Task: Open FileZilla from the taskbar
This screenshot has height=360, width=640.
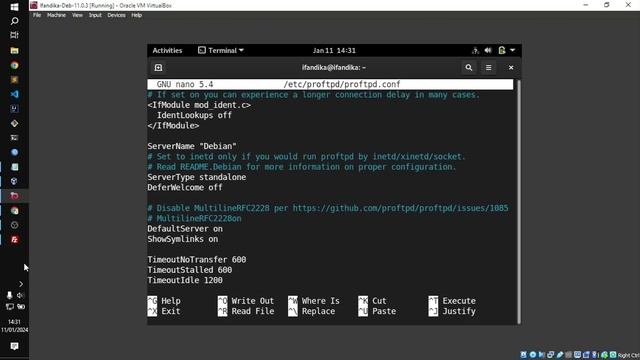Action: (x=14, y=240)
